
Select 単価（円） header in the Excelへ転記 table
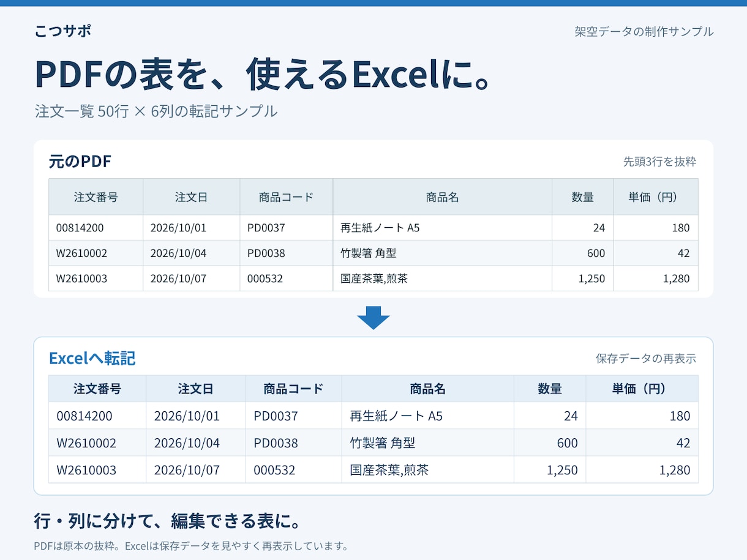click(x=642, y=389)
